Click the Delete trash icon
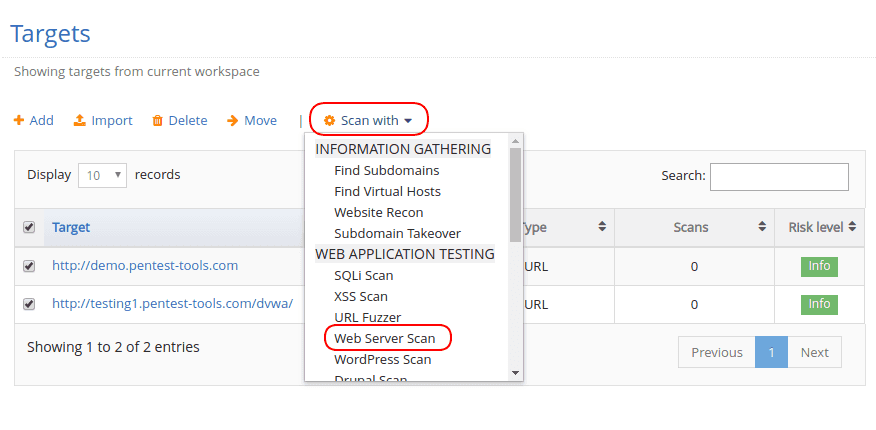 [x=157, y=121]
